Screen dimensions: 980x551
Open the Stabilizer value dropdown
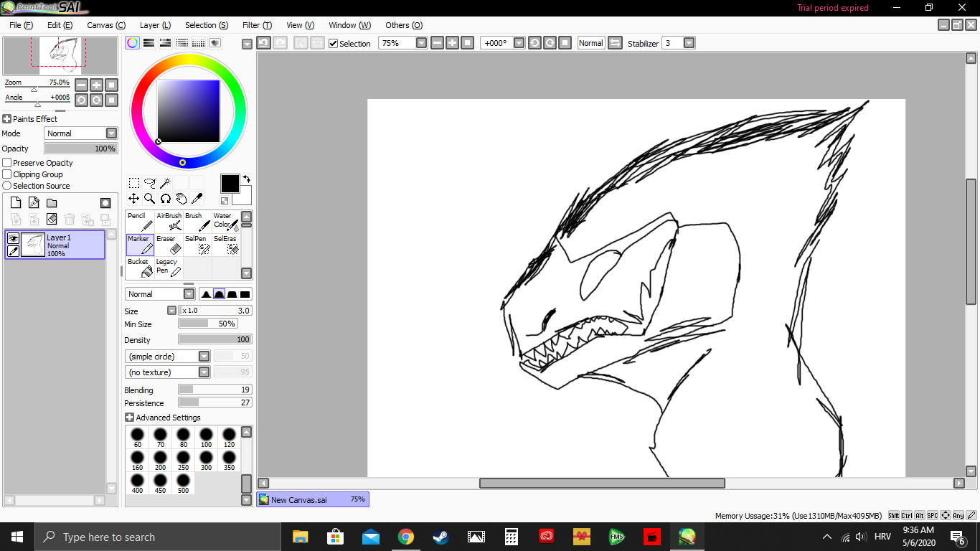coord(689,43)
